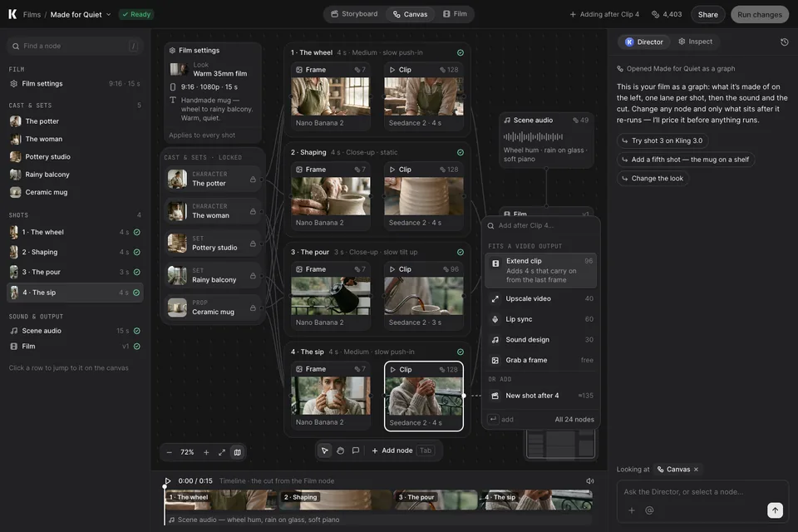Click the plus attach icon in Director input
The height and width of the screenshot is (532, 798).
tap(632, 510)
